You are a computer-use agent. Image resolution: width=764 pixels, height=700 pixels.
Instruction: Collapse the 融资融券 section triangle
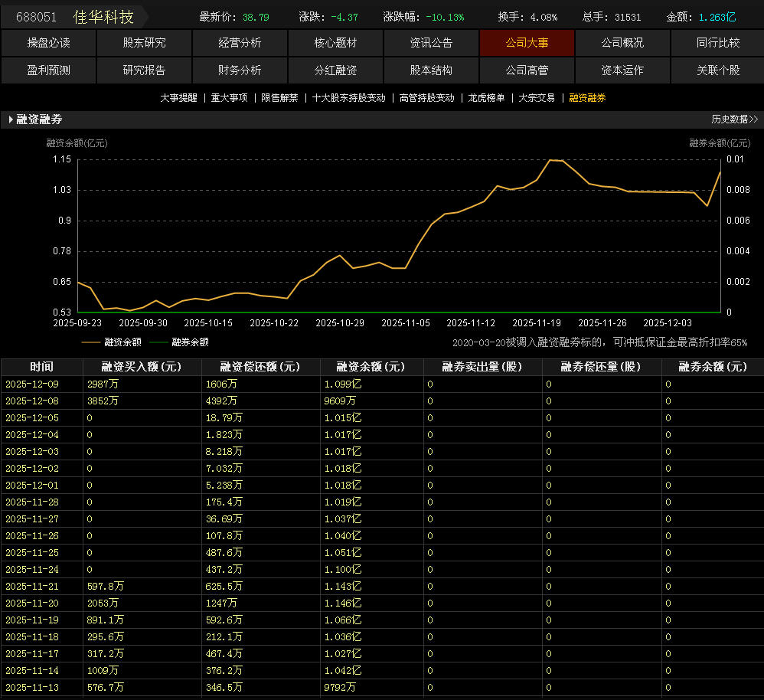point(11,119)
